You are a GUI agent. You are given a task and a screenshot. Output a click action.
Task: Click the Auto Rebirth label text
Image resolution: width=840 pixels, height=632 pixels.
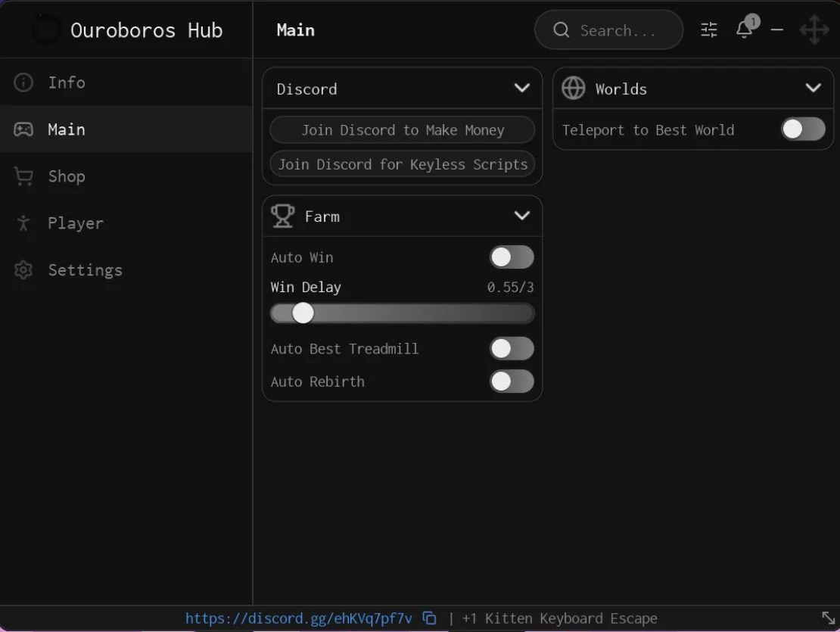pyautogui.click(x=318, y=382)
